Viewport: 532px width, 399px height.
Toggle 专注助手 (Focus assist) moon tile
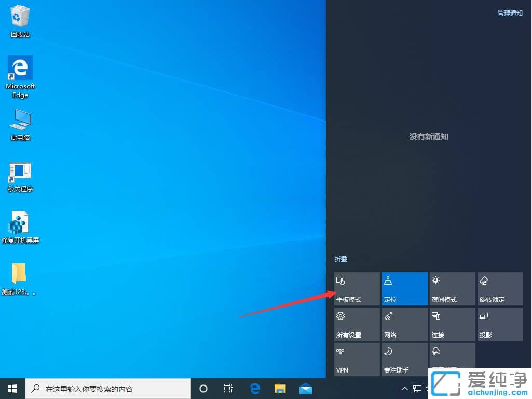[x=404, y=360]
